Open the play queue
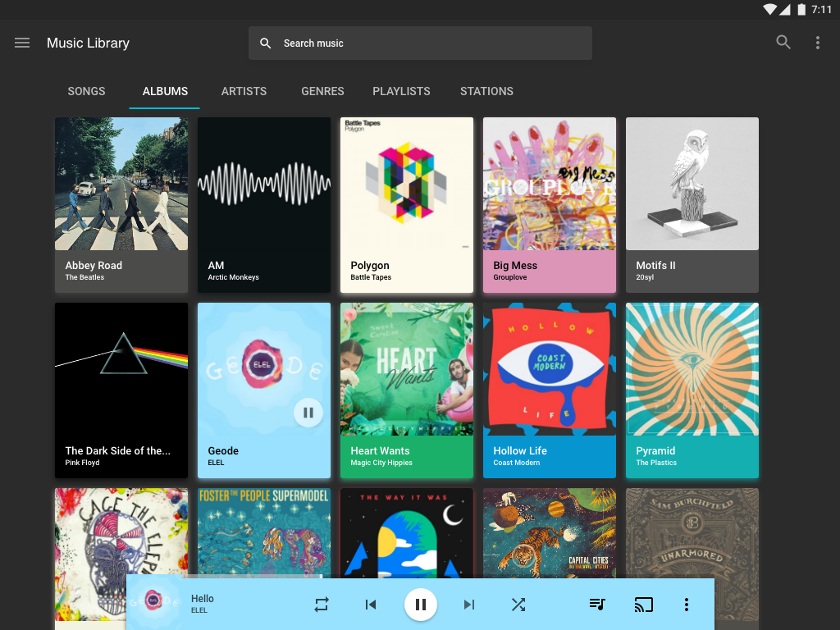 tap(597, 605)
